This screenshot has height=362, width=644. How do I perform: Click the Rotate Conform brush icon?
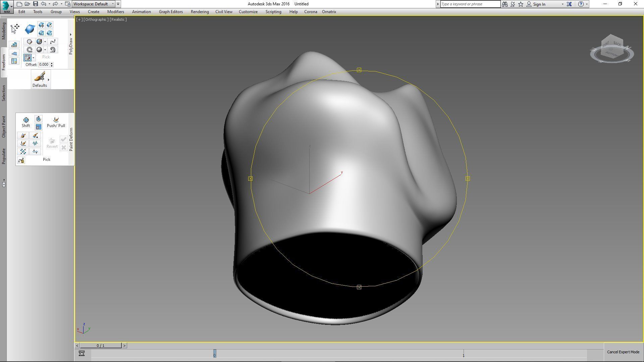tap(49, 25)
